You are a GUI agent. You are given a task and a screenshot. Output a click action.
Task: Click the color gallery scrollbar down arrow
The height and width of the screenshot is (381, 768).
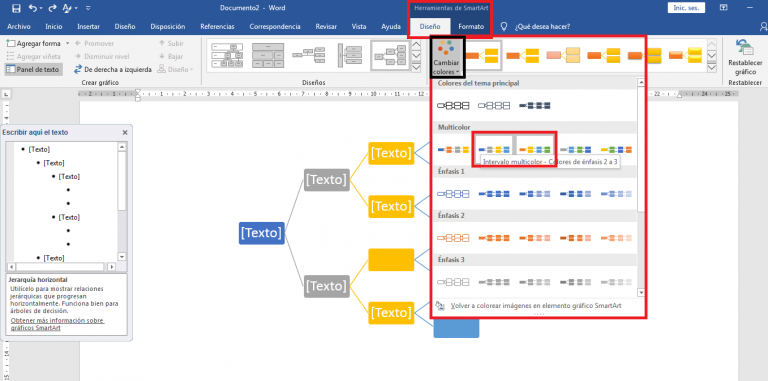pos(641,292)
